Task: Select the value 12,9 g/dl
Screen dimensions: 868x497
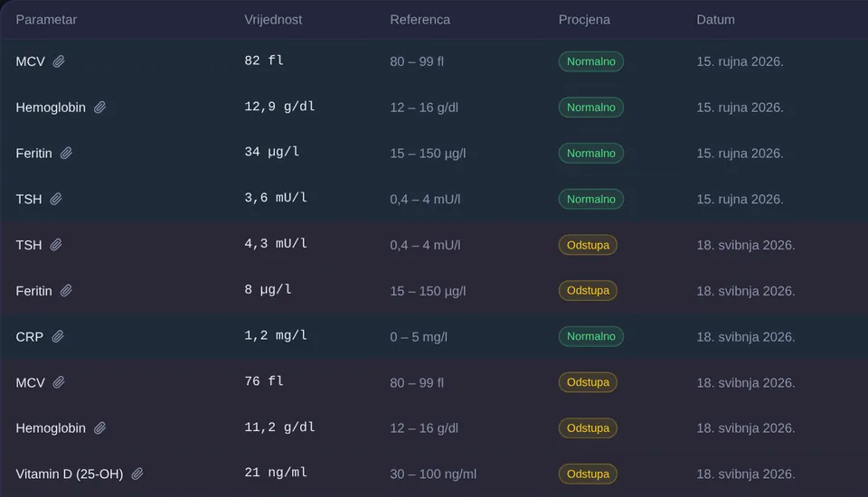Action: [279, 107]
